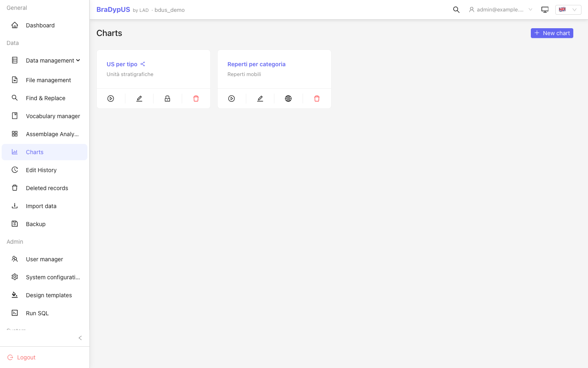Toggle the lock on US per tipo chart
The image size is (588, 368).
[x=167, y=99]
